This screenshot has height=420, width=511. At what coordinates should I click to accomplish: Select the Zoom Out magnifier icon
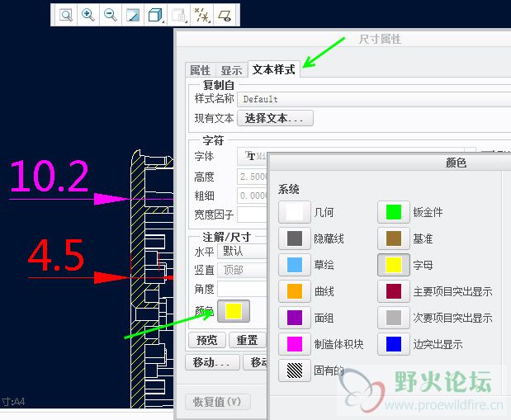[110, 15]
